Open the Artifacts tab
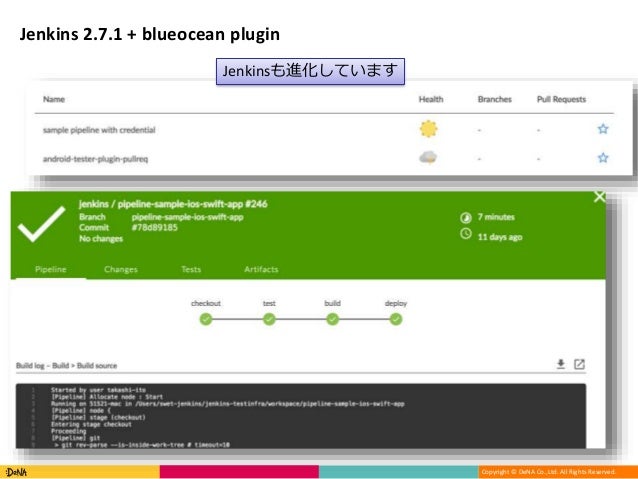 [261, 269]
